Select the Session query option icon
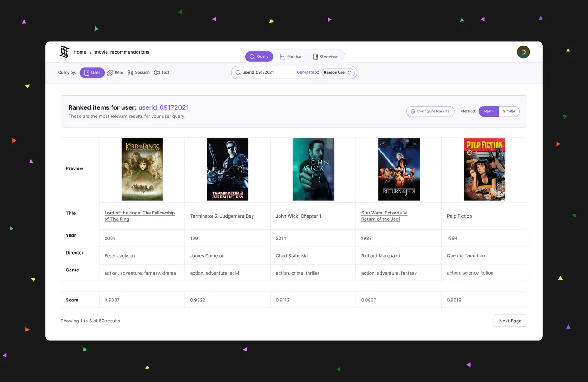 [x=130, y=72]
